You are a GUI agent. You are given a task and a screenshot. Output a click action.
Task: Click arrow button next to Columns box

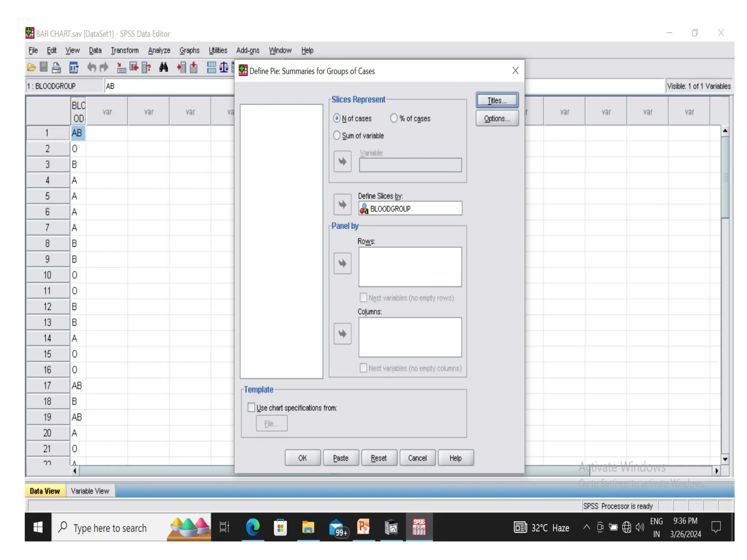click(x=342, y=334)
